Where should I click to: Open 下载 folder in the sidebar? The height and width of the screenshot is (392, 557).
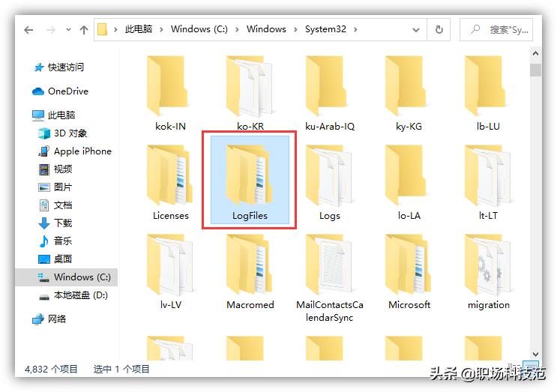coord(55,223)
